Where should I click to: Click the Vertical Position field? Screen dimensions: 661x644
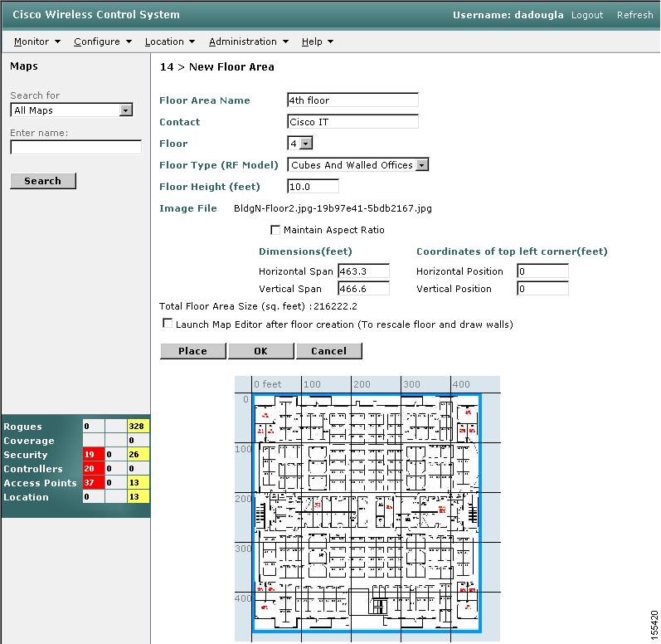point(542,289)
